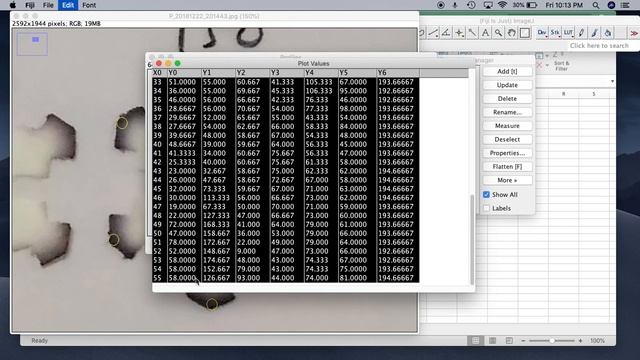Viewport: 640px width, 360px height.
Task: Click Flatten [F] in ROI Manager
Action: pos(507,167)
